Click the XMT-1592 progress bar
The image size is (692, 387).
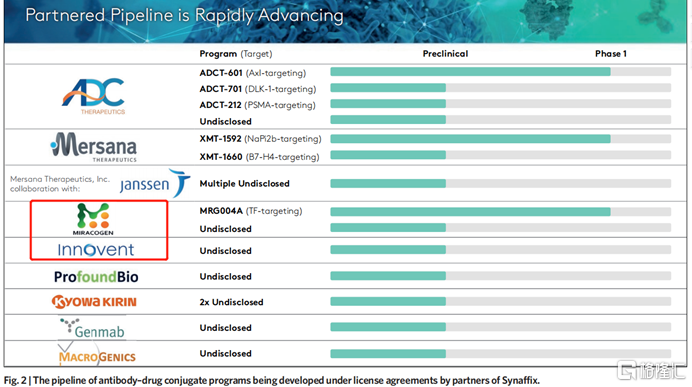pos(500,139)
